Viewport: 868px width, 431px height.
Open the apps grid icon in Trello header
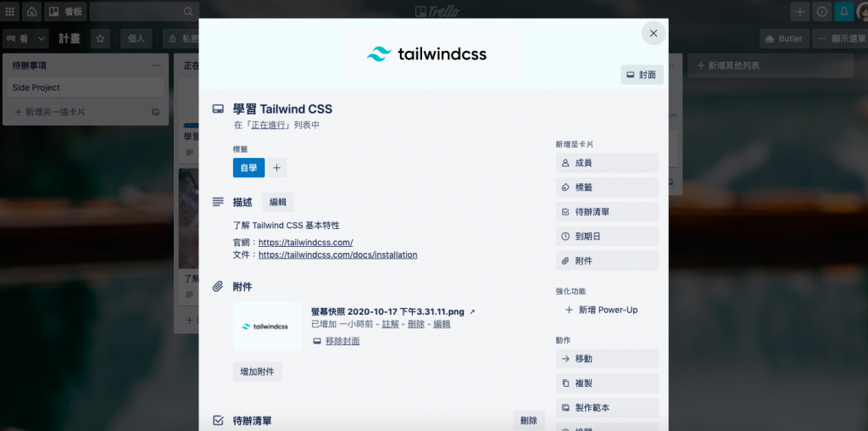pyautogui.click(x=10, y=11)
